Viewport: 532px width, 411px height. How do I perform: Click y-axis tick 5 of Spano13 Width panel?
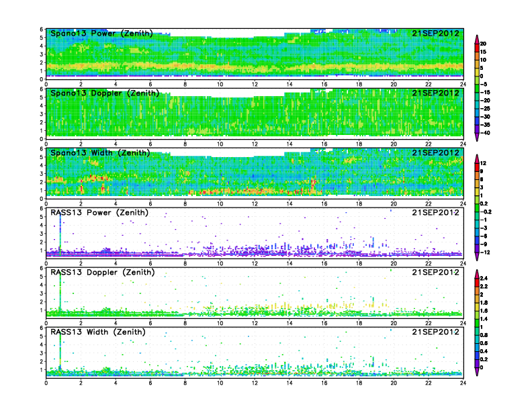(42, 157)
